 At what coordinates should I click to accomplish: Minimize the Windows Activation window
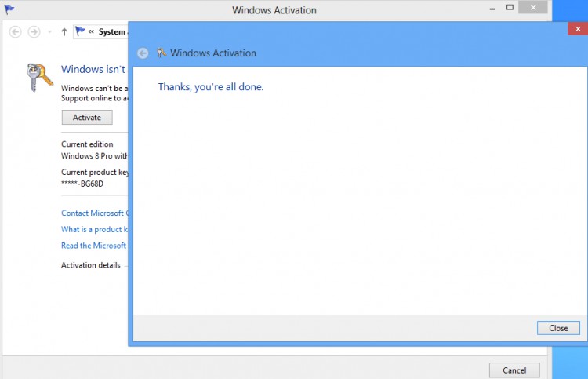(x=492, y=8)
